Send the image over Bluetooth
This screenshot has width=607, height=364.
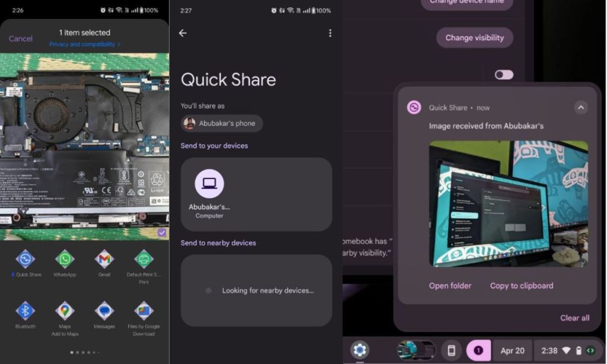25,311
